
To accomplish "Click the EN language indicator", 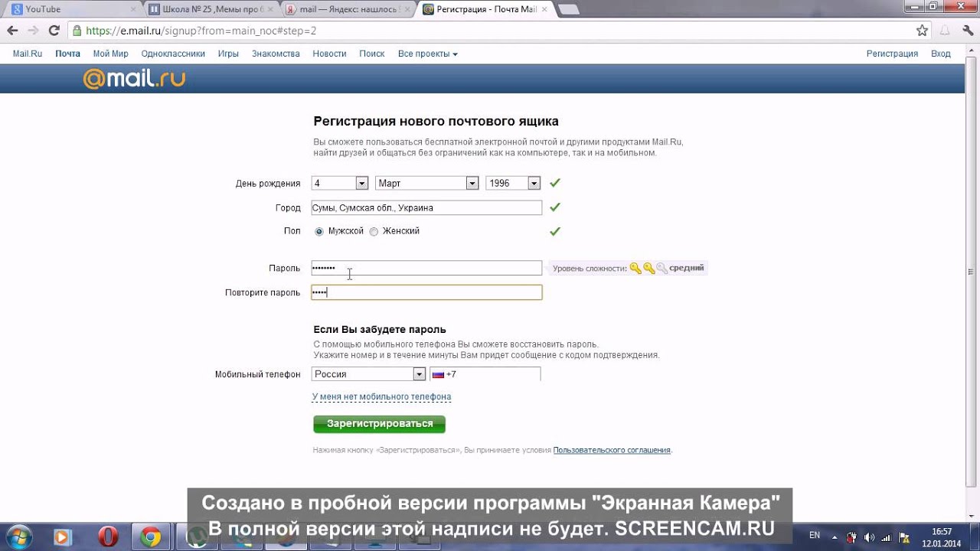I will pyautogui.click(x=815, y=535).
